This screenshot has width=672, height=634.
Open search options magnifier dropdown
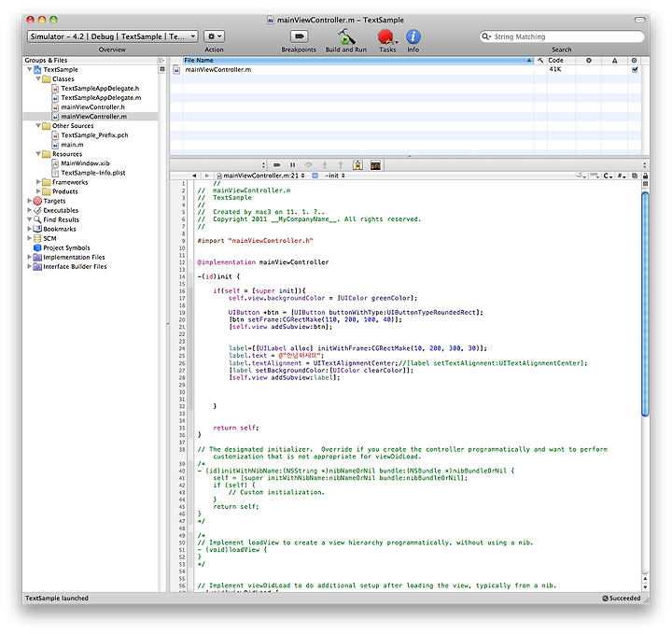(486, 36)
